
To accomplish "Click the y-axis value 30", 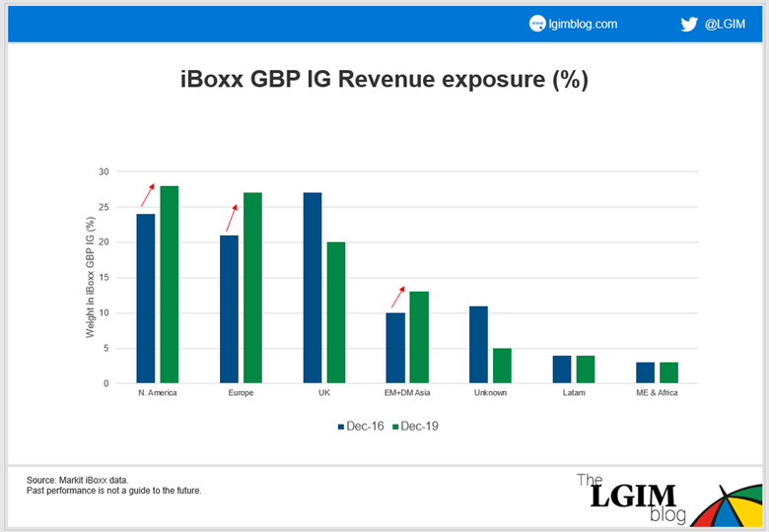I will [x=104, y=172].
